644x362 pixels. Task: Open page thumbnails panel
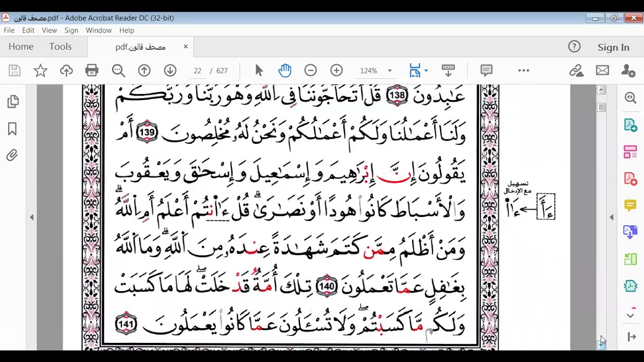coord(13,102)
